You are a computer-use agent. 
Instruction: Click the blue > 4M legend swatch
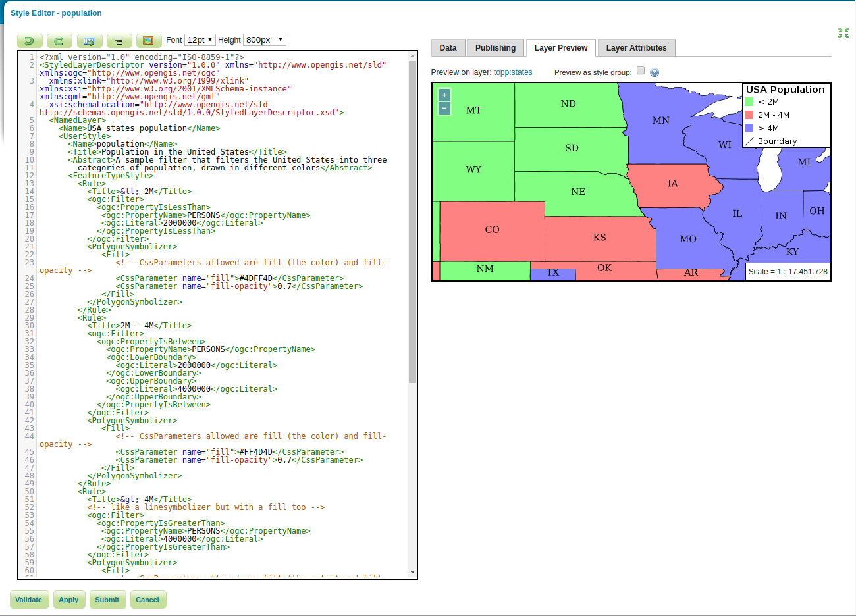(749, 128)
